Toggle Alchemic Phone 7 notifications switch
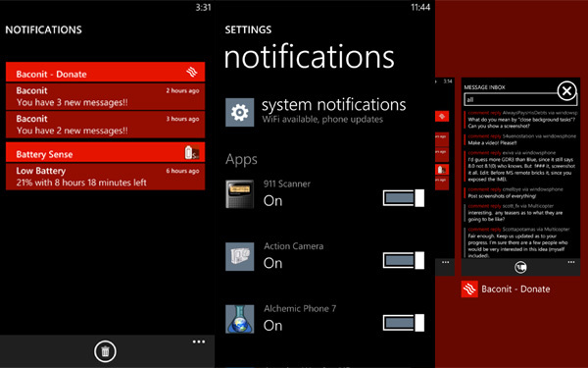 click(404, 323)
